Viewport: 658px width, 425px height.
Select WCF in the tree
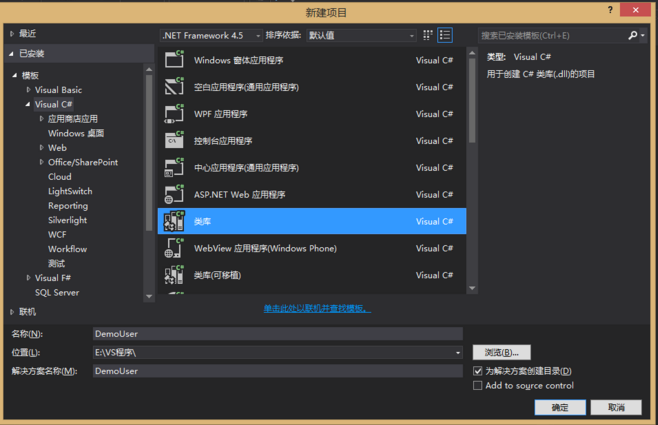tap(57, 235)
